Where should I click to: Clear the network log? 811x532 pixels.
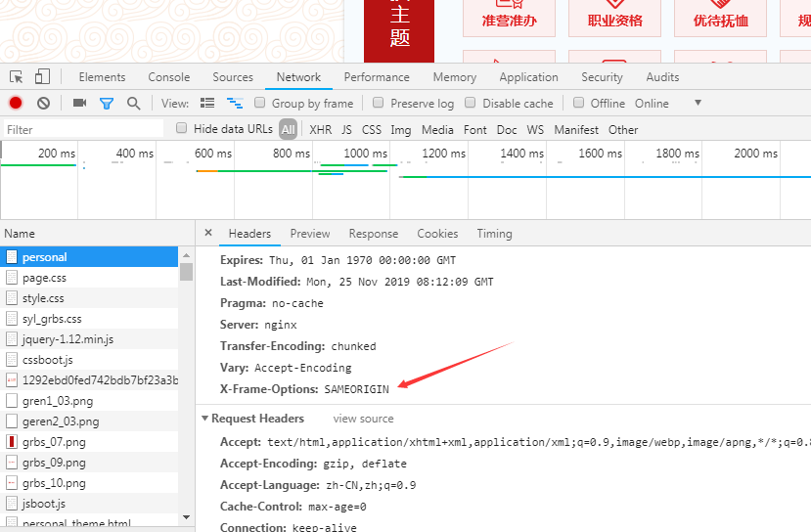coord(43,103)
